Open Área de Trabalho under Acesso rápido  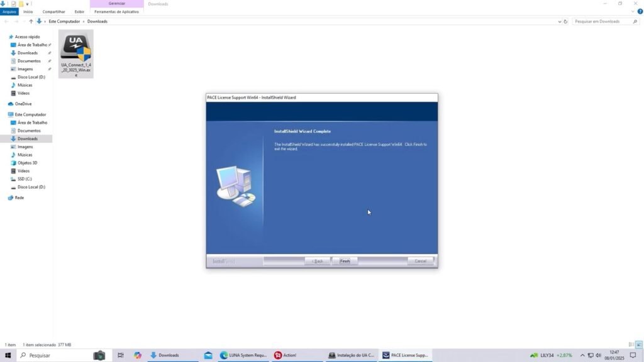pos(32,45)
